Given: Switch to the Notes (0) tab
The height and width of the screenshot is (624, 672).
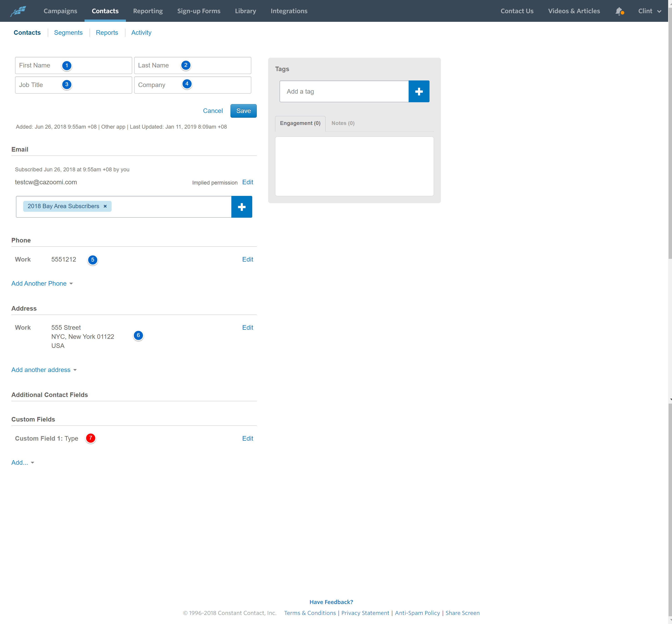Looking at the screenshot, I should coord(343,123).
